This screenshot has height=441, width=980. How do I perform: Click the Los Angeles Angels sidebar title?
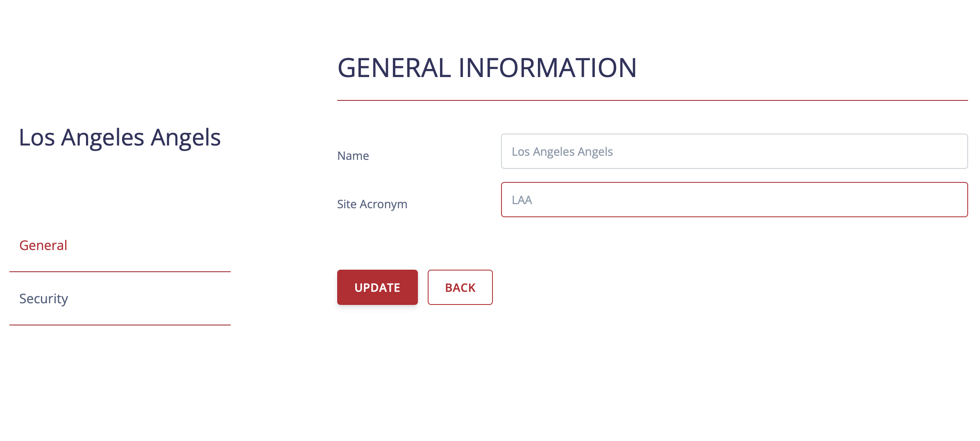(x=120, y=137)
